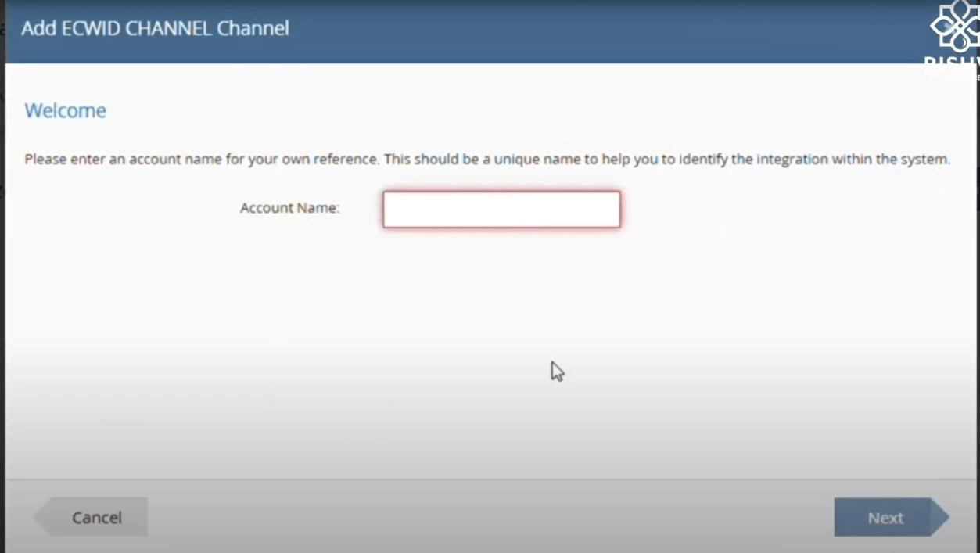Click the word "system" ending the instructions
Image resolution: width=980 pixels, height=553 pixels.
tap(925, 159)
